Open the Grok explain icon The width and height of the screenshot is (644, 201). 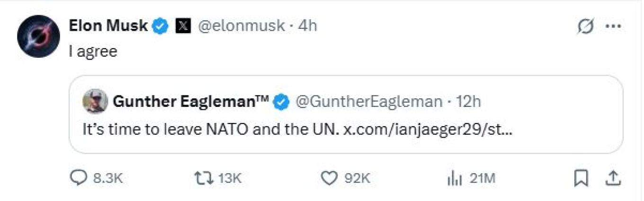point(586,27)
